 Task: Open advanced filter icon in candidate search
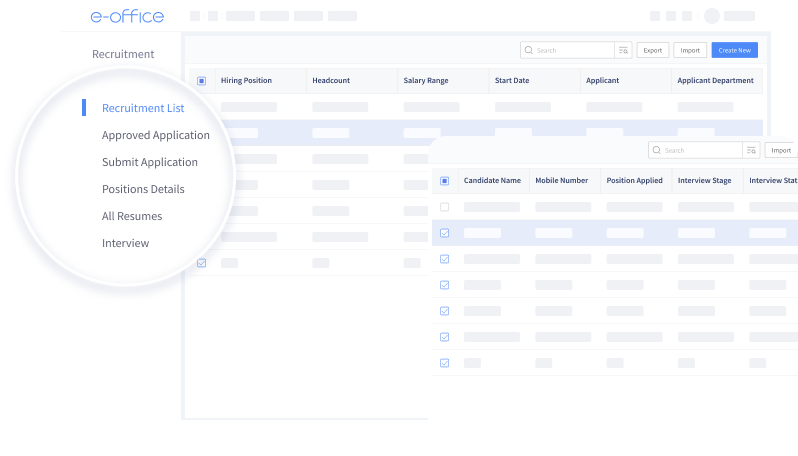coord(751,150)
